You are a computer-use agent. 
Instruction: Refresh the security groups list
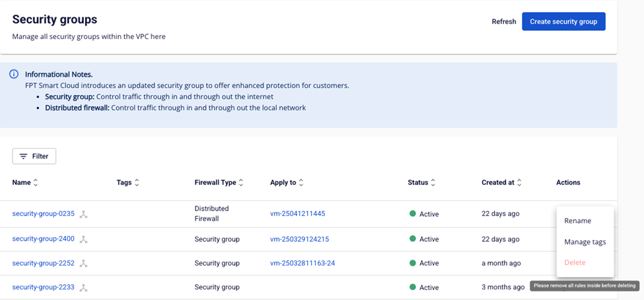coord(504,22)
